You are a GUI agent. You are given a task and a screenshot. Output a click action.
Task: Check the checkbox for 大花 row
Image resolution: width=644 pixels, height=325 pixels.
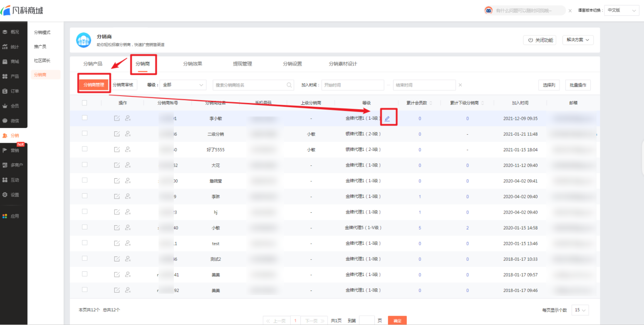click(84, 165)
